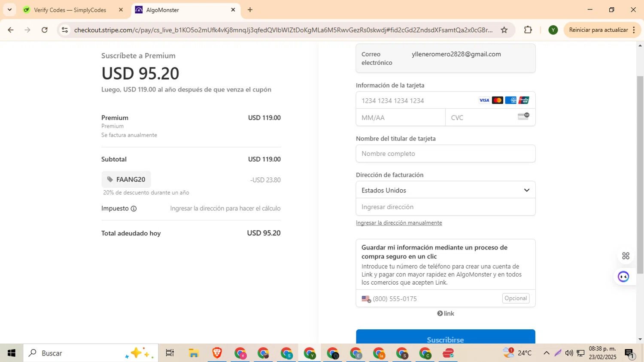Open the site information icon in address bar
Screen dimensions: 644x362
(65, 30)
